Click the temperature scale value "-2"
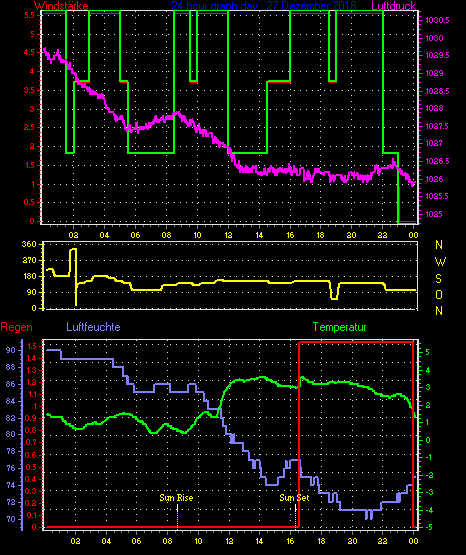Image resolution: width=466 pixels, height=555 pixels. (428, 475)
